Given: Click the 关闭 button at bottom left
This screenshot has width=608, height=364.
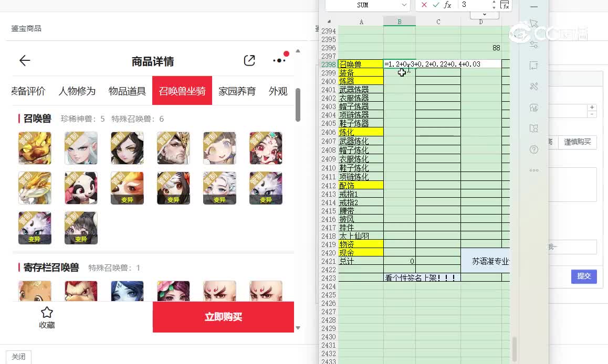Looking at the screenshot, I should [x=18, y=357].
